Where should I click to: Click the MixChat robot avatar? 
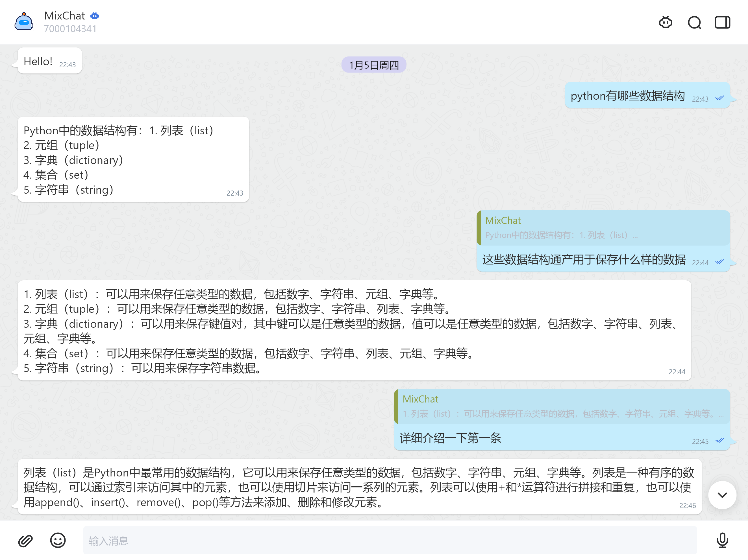tap(24, 22)
